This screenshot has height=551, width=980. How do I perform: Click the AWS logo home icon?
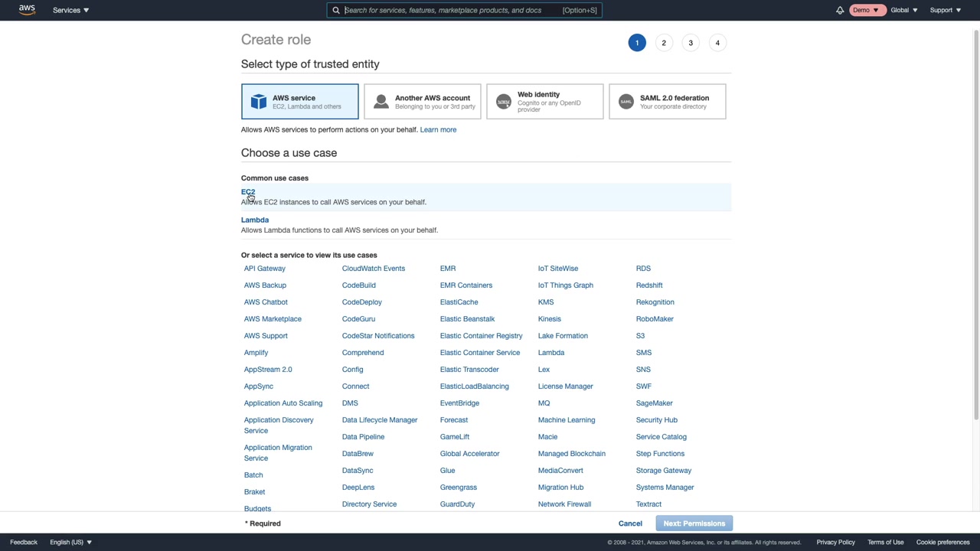[x=27, y=10]
